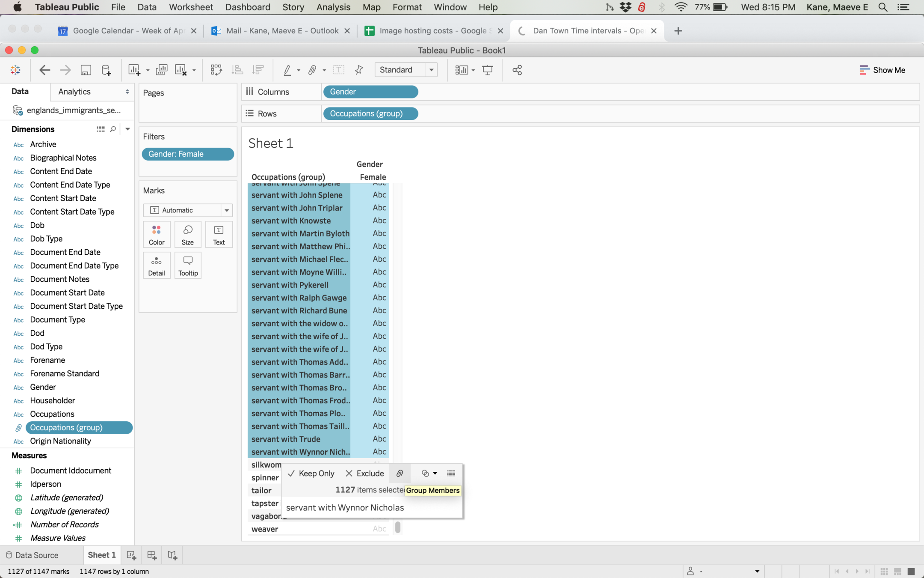The height and width of the screenshot is (578, 924).
Task: Click Keep Only in the tooltip
Action: 311,473
